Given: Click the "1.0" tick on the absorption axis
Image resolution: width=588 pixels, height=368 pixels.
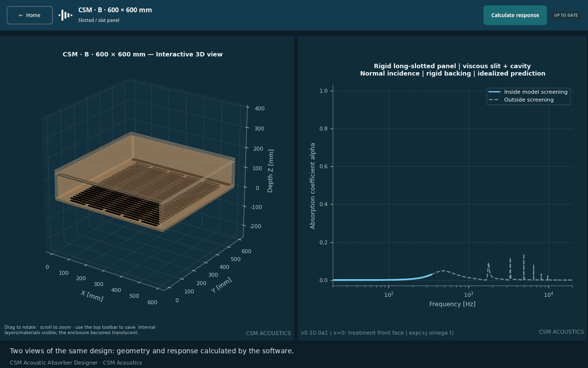Looking at the screenshot, I should (x=323, y=91).
